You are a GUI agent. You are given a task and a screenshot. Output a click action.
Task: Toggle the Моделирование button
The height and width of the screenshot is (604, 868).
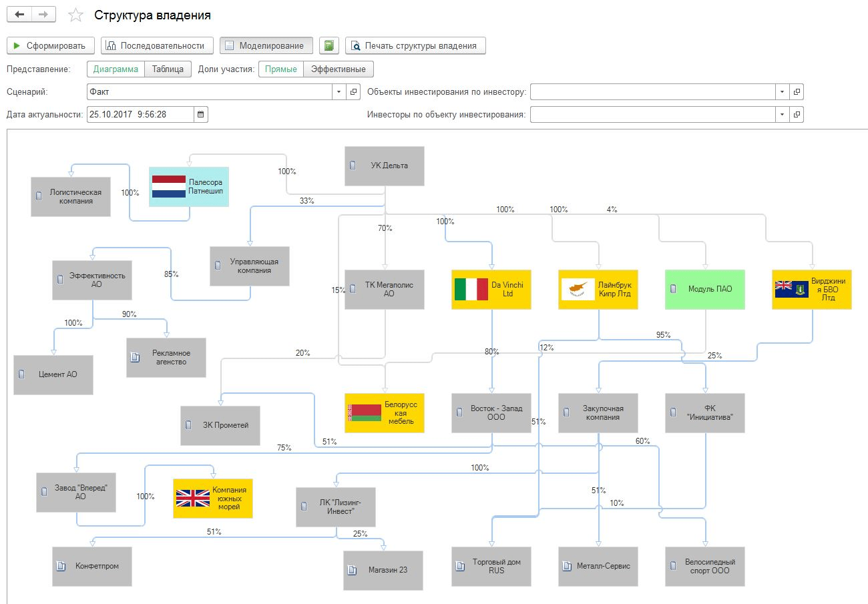coord(266,45)
